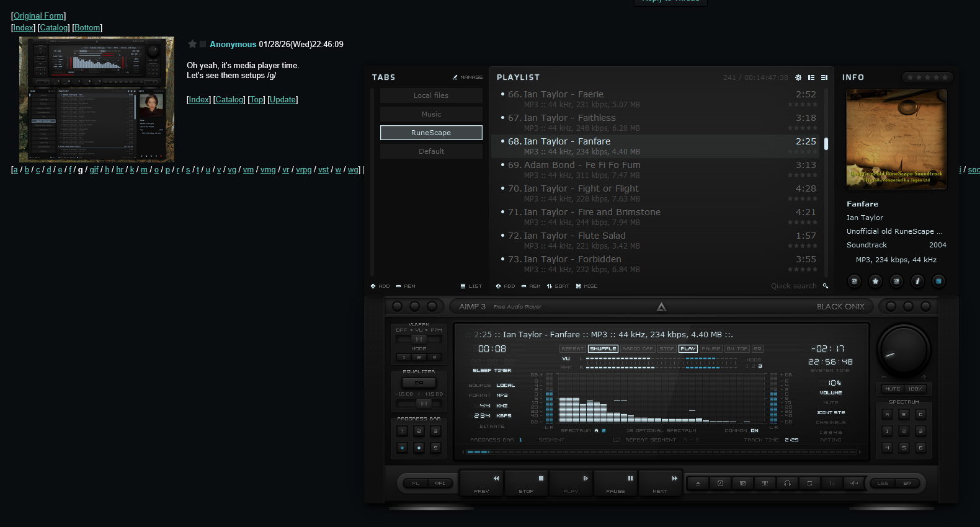Click the round volume knob
Screen dimensions: 980x527
pyautogui.click(x=903, y=350)
